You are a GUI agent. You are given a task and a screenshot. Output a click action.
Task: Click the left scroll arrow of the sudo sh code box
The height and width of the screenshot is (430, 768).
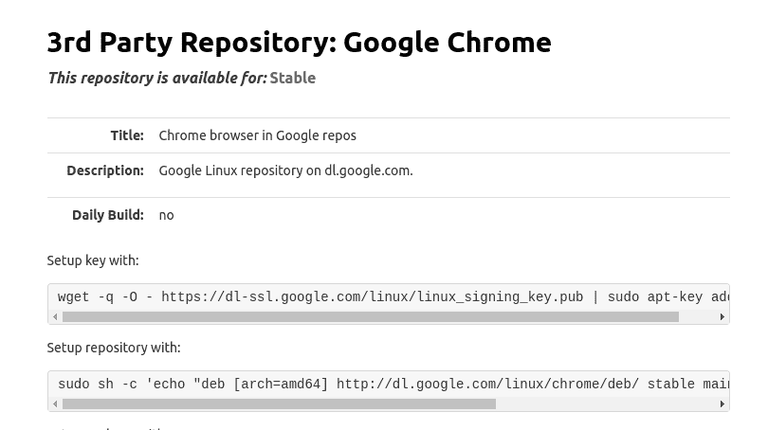(55, 404)
